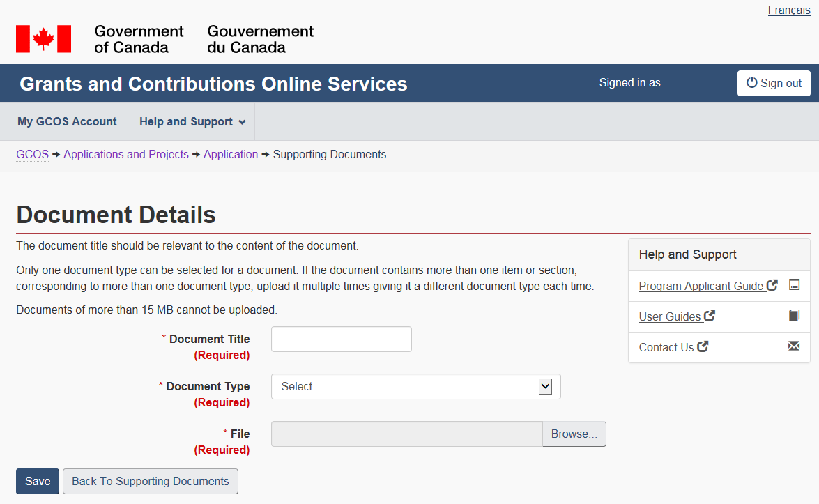Screen dimensions: 819x504
Task: Click the Canada flag logo
Action: point(43,39)
